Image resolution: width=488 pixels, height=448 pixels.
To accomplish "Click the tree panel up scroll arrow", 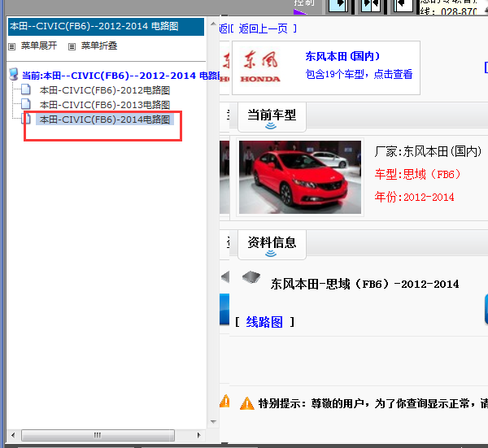I will (x=213, y=24).
